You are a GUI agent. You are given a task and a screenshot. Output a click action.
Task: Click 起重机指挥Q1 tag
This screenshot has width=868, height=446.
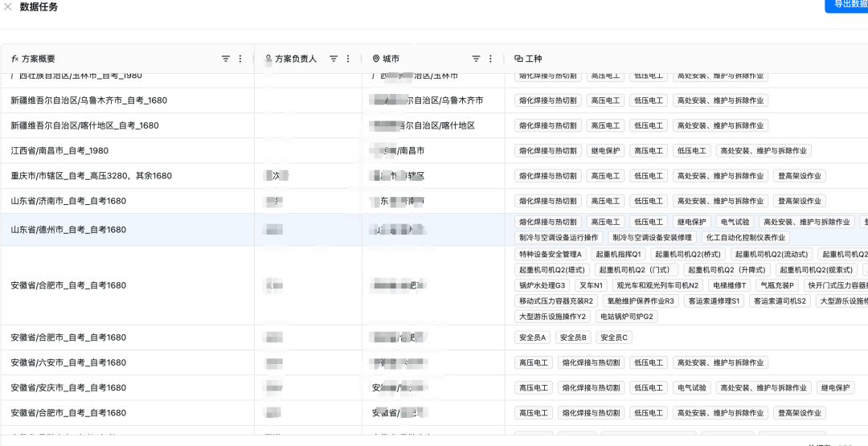[x=618, y=255]
